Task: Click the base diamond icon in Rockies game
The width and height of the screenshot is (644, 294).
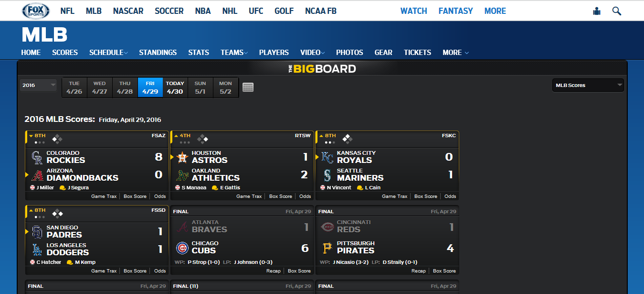Action: [57, 139]
